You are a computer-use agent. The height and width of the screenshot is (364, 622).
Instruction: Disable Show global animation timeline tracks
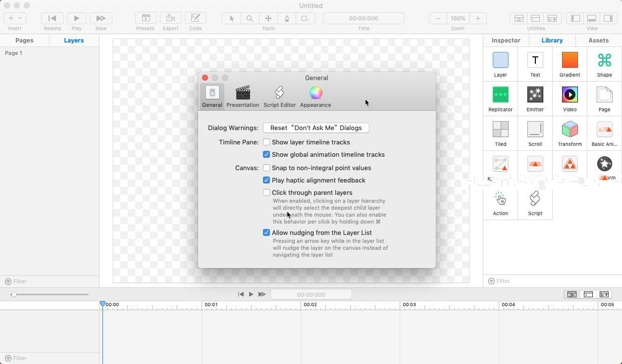point(266,154)
